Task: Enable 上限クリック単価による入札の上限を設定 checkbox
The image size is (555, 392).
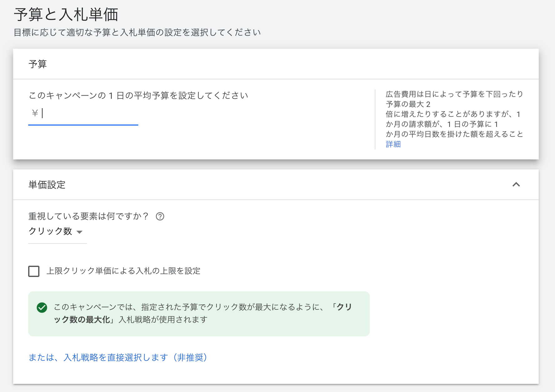Action: tap(34, 271)
